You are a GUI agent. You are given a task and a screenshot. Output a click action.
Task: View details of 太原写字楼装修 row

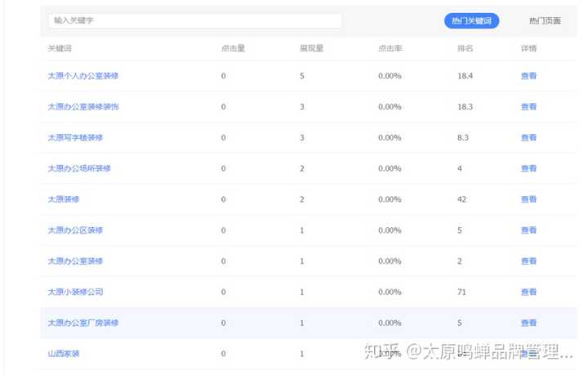(x=528, y=137)
